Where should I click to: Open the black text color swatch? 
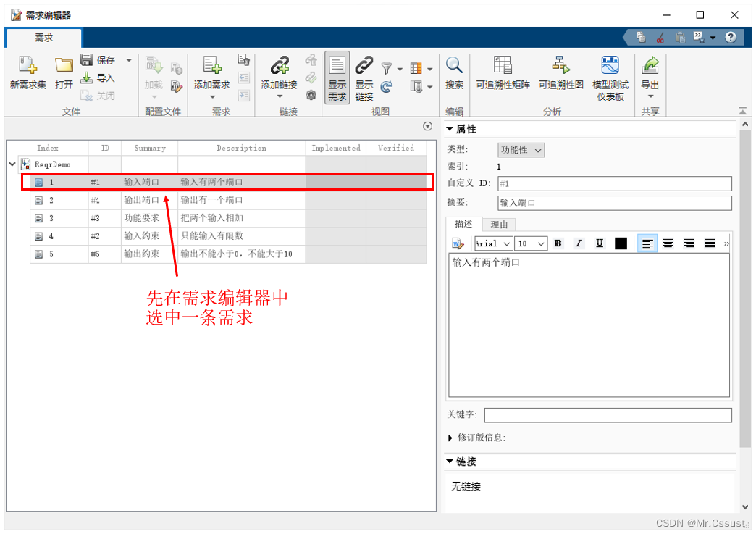pyautogui.click(x=621, y=243)
